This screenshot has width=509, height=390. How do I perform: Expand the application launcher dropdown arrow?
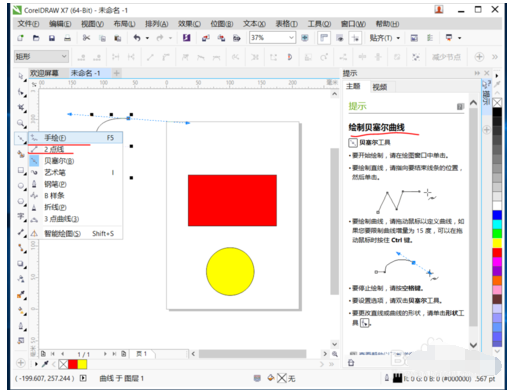[460, 38]
